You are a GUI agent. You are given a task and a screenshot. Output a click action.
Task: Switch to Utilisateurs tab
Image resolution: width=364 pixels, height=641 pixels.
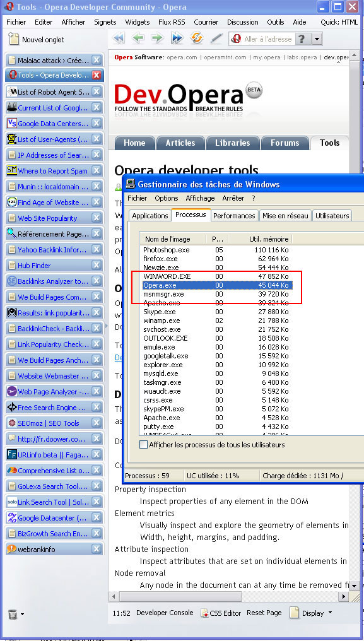click(x=332, y=216)
